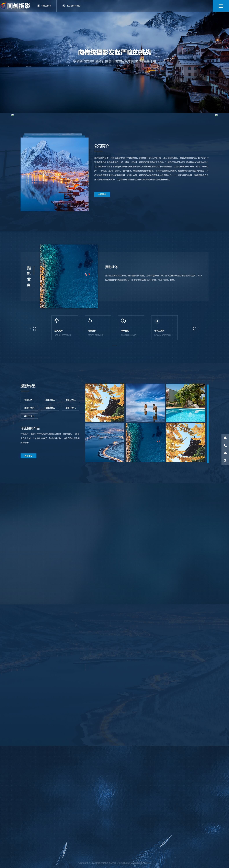
Task: Click the location pin icon for 化妆品摄影
Action: tap(157, 321)
